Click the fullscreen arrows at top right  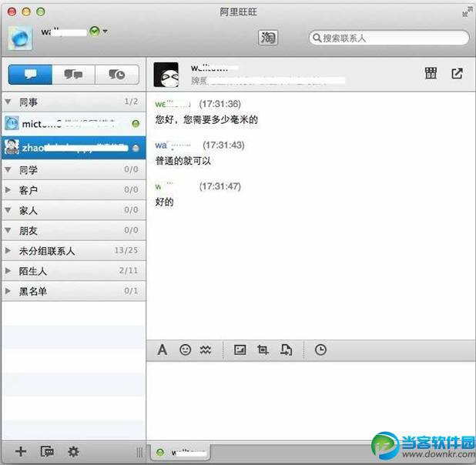tap(467, 12)
